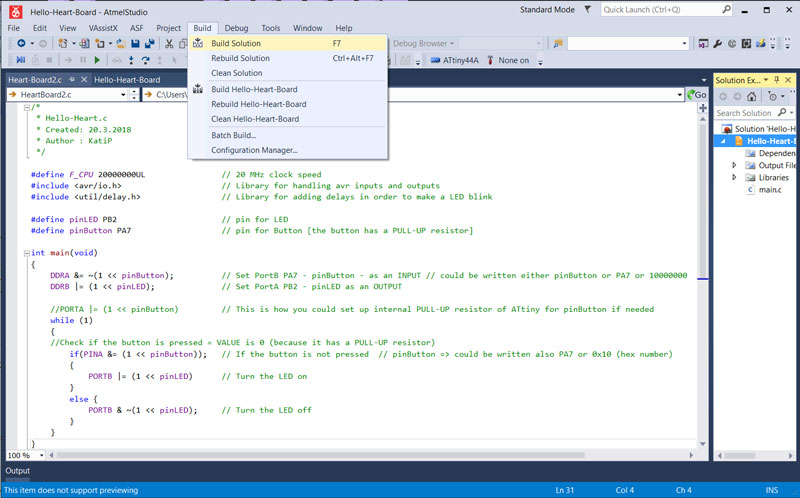Click the Output panel tab
Viewport: 800px width, 498px height.
click(17, 470)
